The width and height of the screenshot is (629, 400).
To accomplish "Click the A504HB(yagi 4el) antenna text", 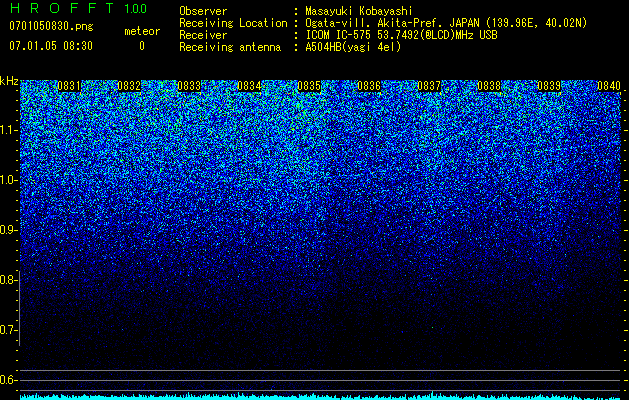I will [x=353, y=47].
